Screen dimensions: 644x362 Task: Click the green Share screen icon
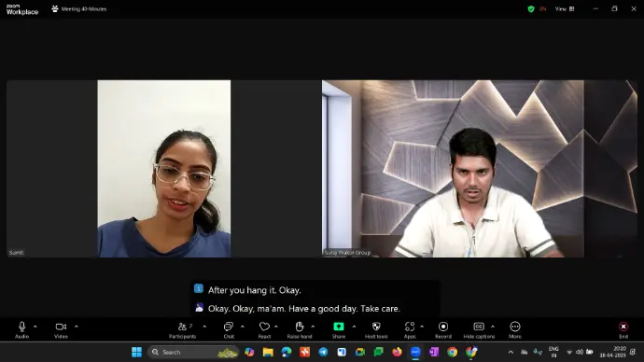[x=339, y=327]
